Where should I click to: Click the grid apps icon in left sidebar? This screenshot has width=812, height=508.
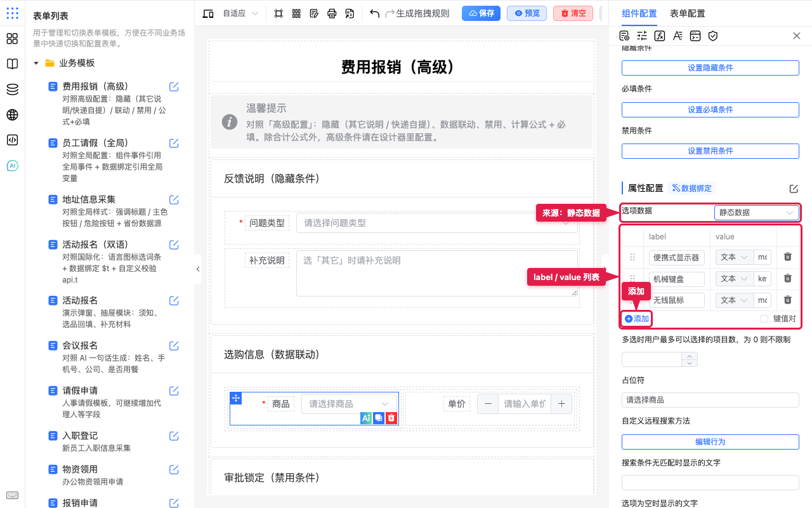[x=12, y=39]
